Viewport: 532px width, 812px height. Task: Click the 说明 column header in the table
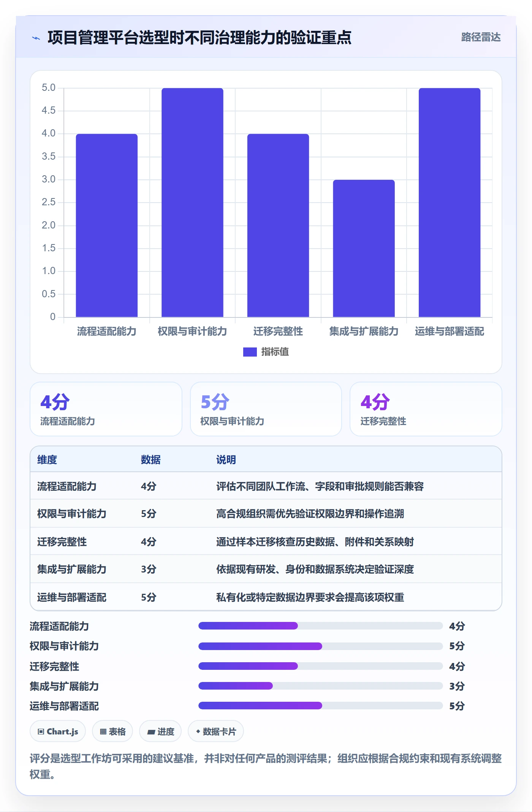[x=226, y=460]
